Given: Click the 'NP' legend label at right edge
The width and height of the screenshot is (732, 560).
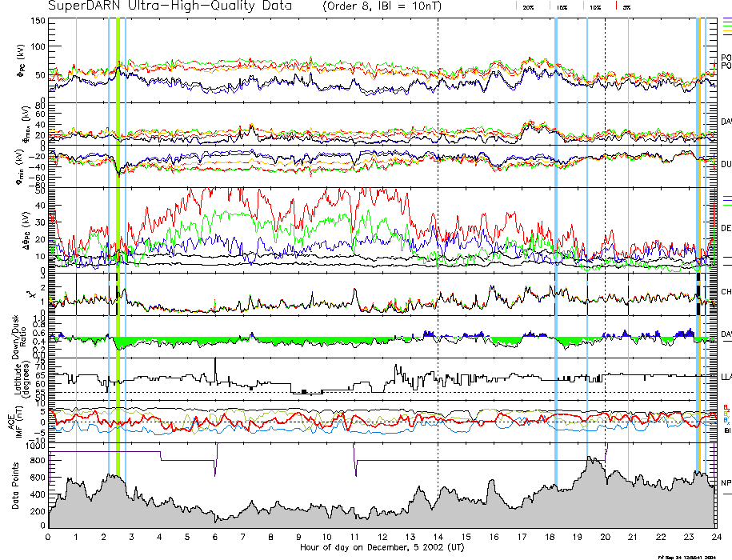Looking at the screenshot, I should (726, 482).
